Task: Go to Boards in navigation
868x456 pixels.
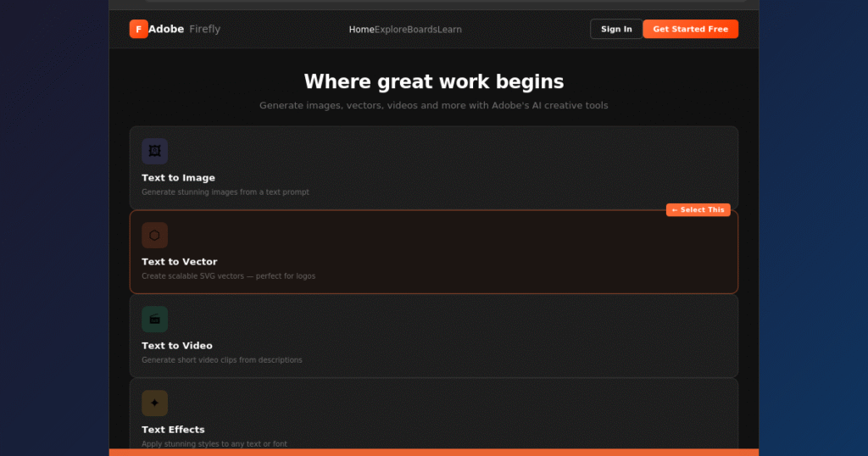Action: (x=422, y=30)
